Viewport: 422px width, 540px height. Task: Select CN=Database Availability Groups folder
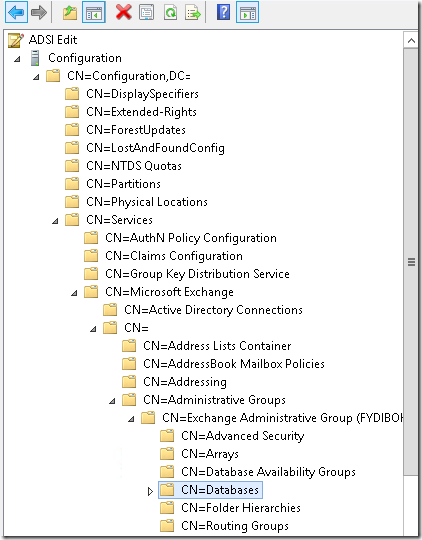[x=268, y=472]
